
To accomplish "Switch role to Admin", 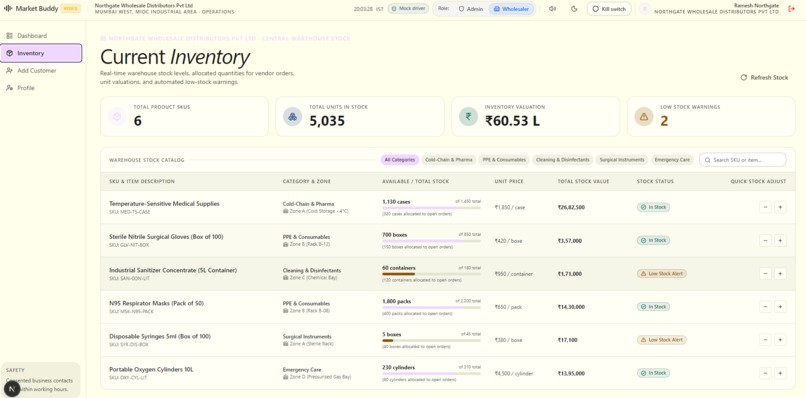I will 470,9.
